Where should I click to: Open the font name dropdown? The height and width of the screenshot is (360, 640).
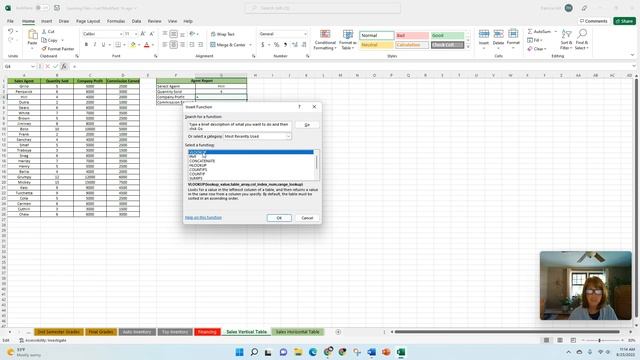121,34
